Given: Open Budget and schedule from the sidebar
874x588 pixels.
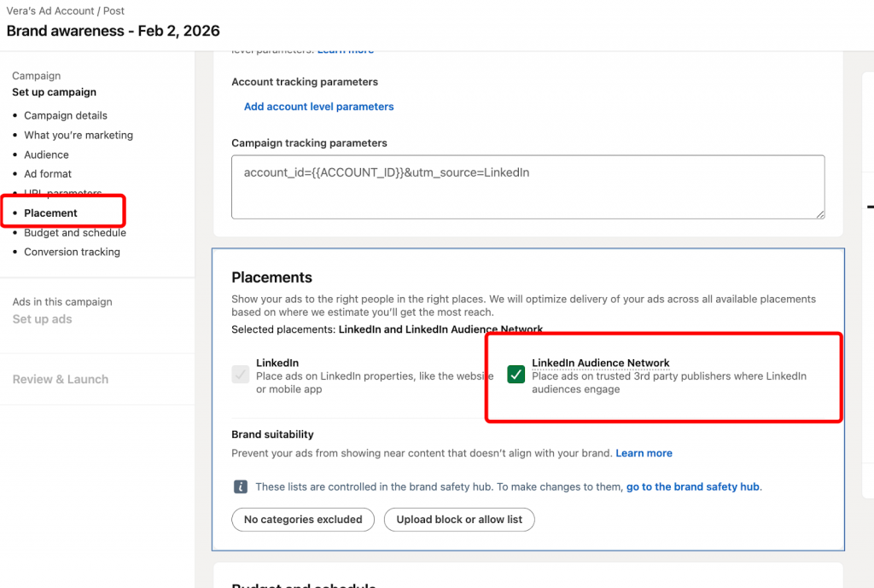Looking at the screenshot, I should [75, 232].
